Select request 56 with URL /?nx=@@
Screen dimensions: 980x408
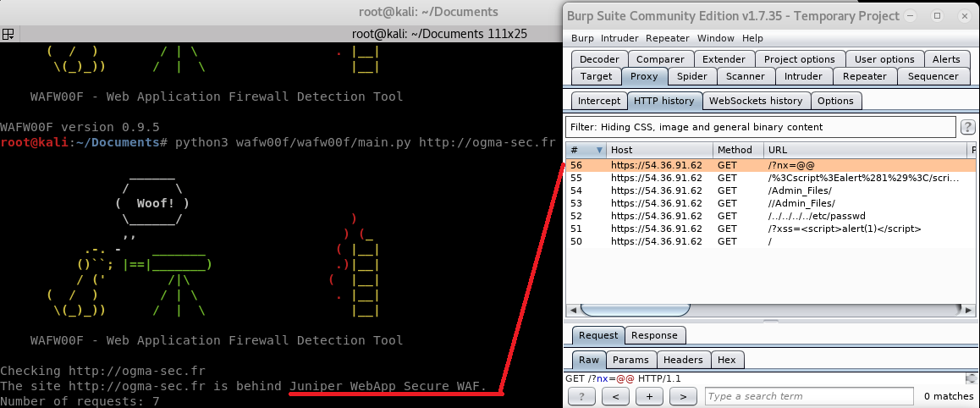(x=771, y=166)
